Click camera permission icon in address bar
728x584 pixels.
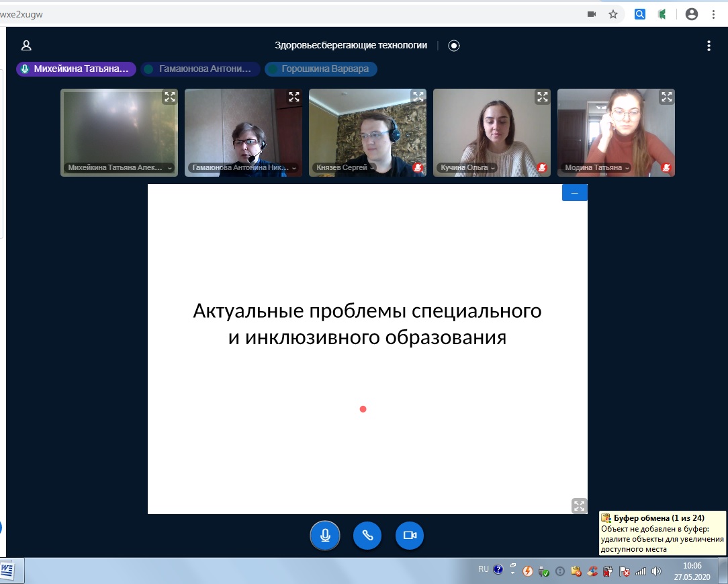(592, 14)
